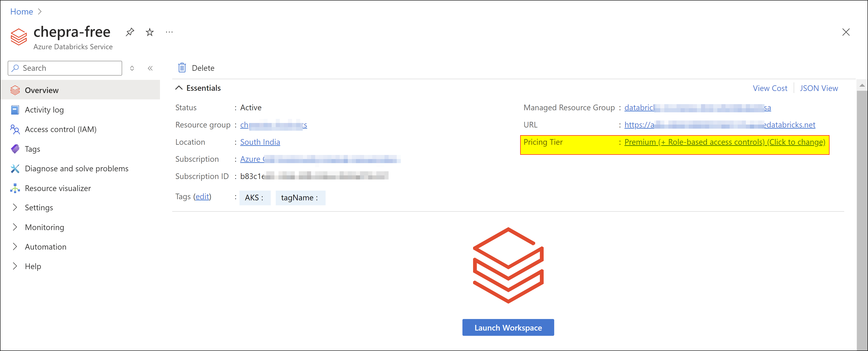Screen dimensions: 868x351
Task: Click the AKS tag chip
Action: click(x=255, y=198)
